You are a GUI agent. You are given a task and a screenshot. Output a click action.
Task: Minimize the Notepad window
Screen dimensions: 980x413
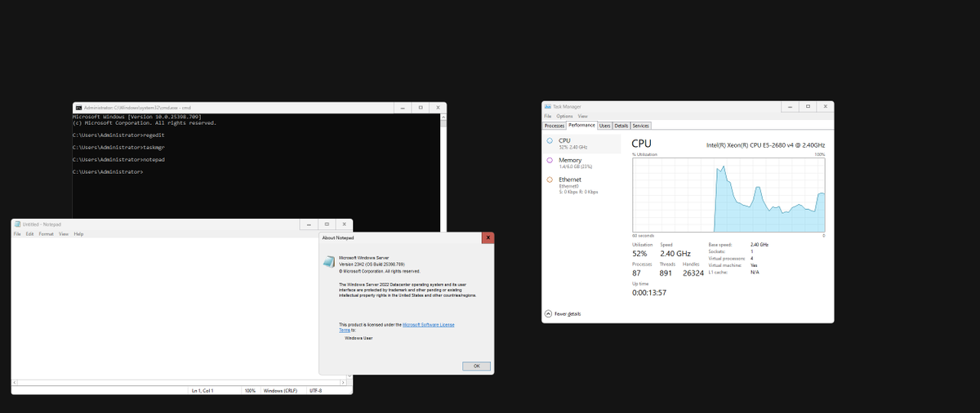click(x=309, y=224)
